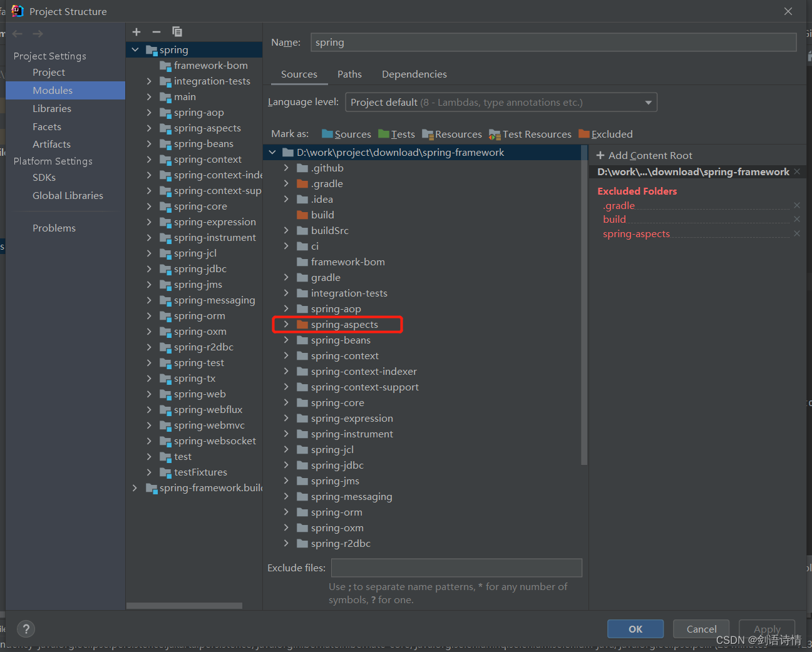812x652 pixels.
Task: Expand the spring-aop module in list
Action: pos(149,112)
